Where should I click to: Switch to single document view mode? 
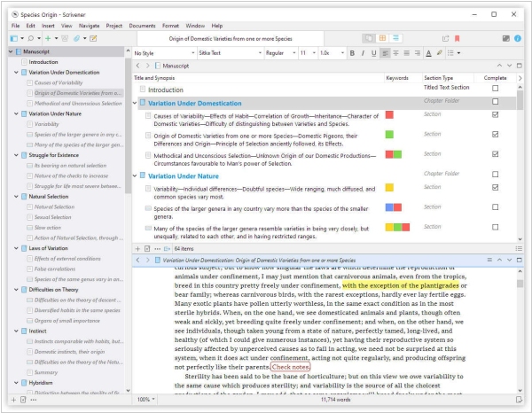point(369,38)
